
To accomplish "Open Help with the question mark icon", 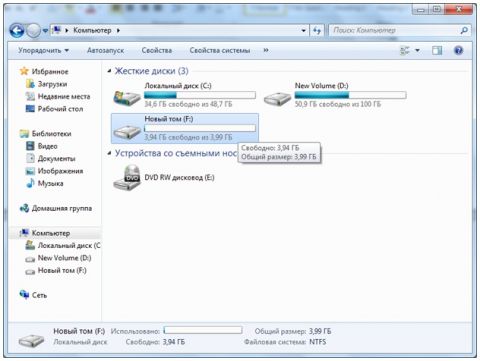I will click(x=458, y=50).
